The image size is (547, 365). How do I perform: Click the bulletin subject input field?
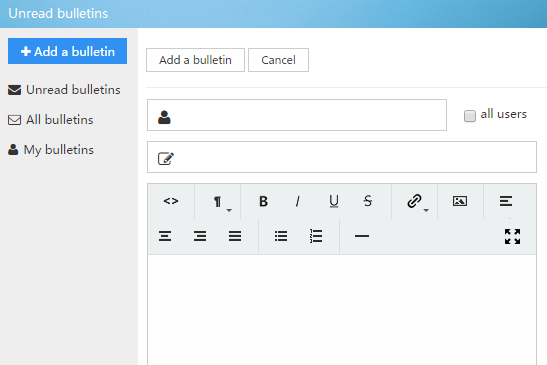click(x=342, y=157)
